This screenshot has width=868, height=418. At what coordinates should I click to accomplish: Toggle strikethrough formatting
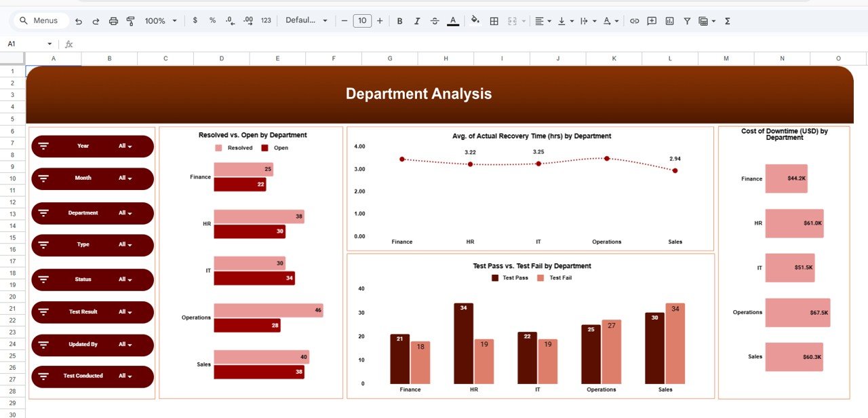(x=434, y=21)
